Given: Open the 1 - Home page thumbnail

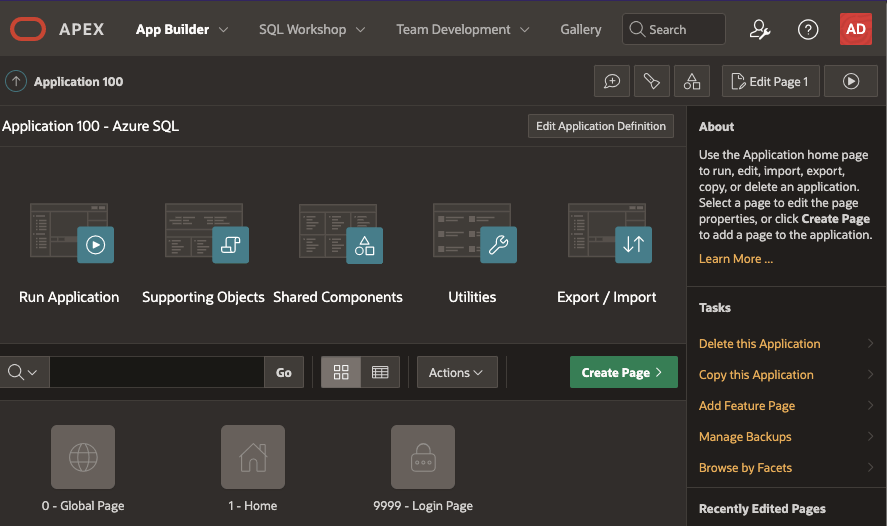Looking at the screenshot, I should click(253, 458).
